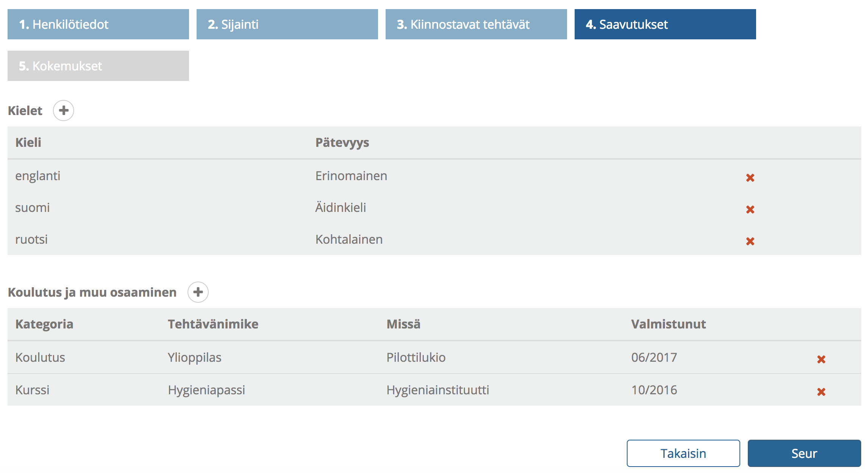Click the Valmistunut column header
868x473 pixels.
click(668, 324)
